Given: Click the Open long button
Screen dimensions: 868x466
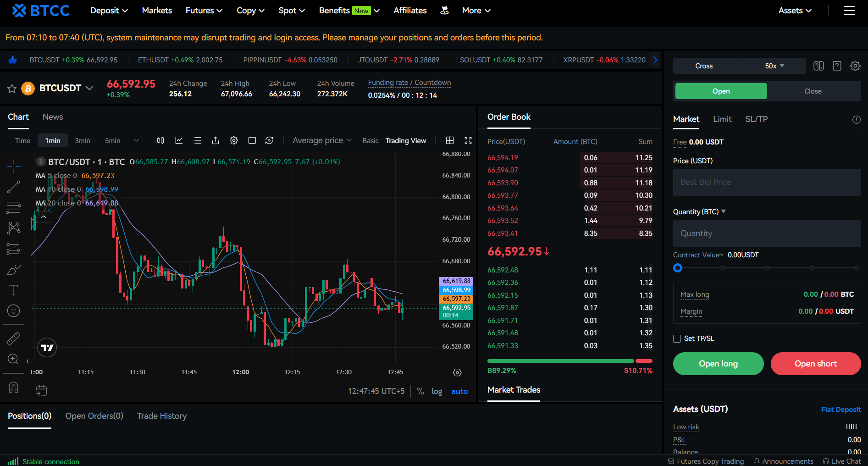Looking at the screenshot, I should (x=718, y=364).
